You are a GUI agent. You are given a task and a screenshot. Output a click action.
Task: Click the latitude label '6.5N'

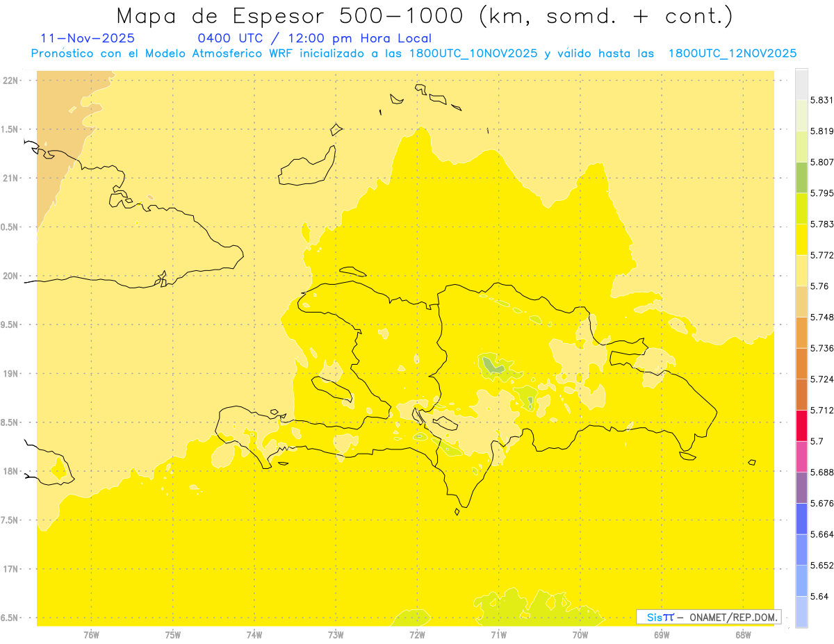click(x=10, y=618)
